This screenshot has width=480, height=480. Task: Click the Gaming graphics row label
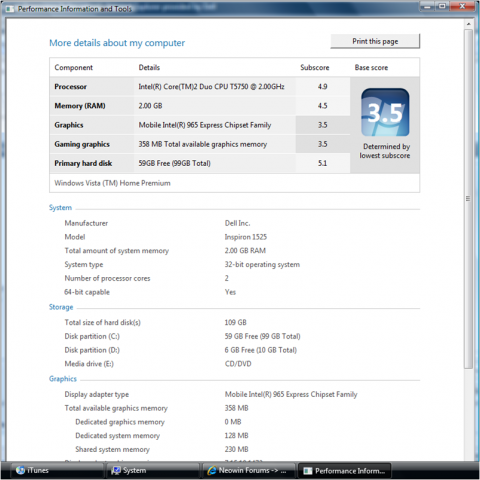click(x=82, y=144)
